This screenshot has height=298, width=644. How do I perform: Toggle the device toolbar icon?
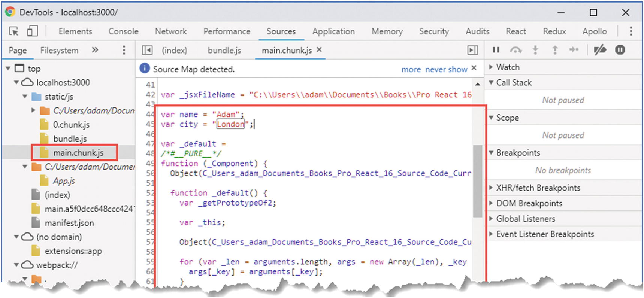pos(32,31)
